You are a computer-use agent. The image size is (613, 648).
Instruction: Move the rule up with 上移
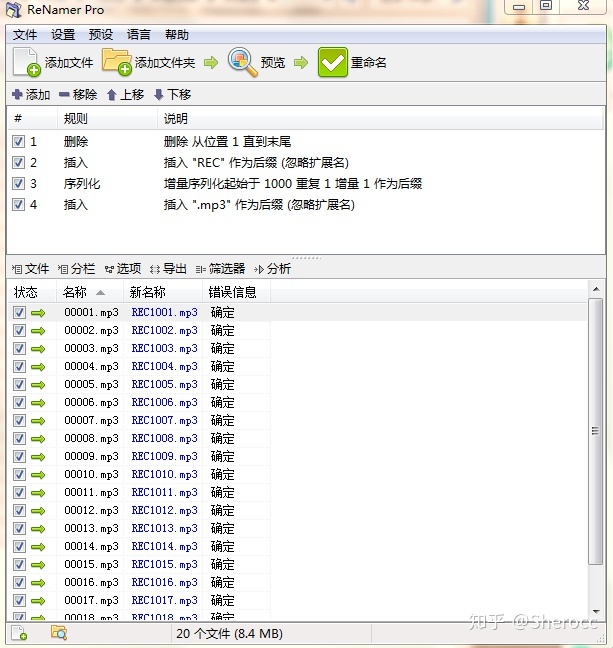125,95
